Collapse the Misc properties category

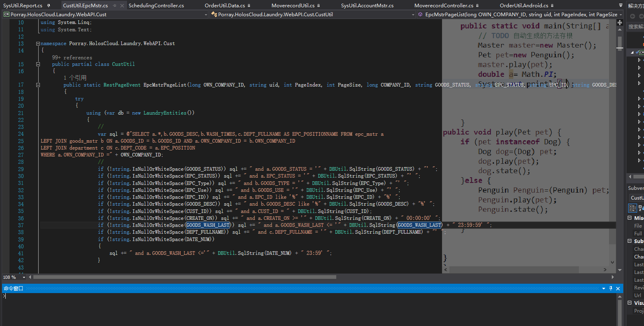629,218
